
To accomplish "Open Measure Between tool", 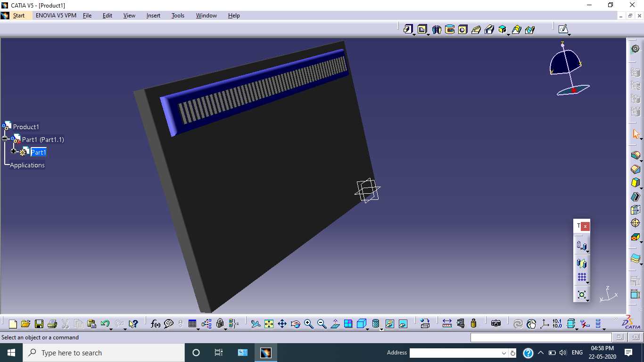I will click(x=447, y=324).
